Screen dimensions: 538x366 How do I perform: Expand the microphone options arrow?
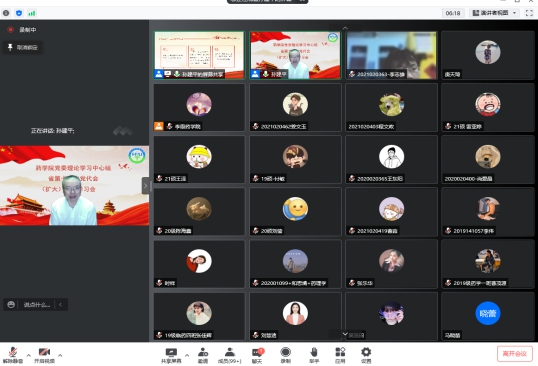(28, 355)
